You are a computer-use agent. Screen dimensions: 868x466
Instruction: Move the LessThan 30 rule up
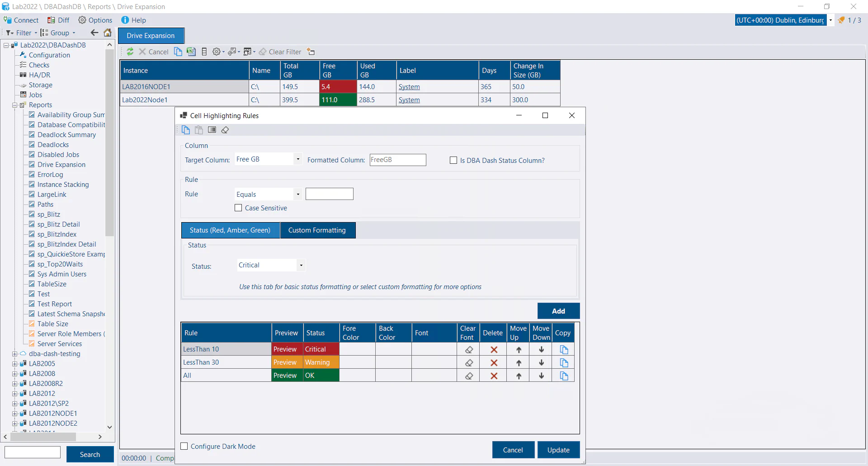[519, 362]
